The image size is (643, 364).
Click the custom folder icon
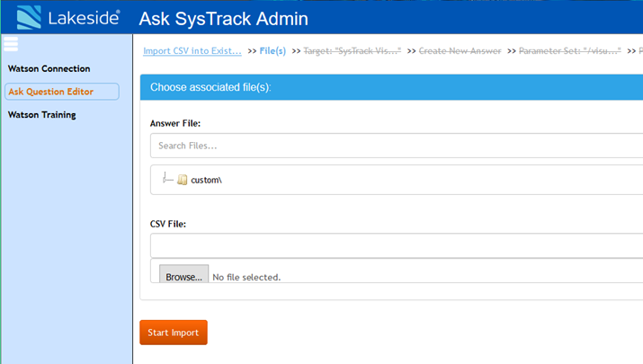point(182,180)
